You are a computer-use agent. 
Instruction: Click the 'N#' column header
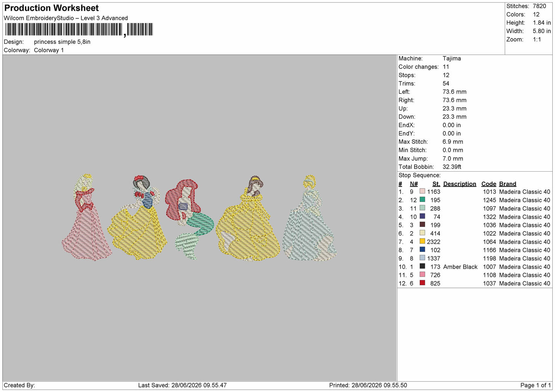point(414,184)
